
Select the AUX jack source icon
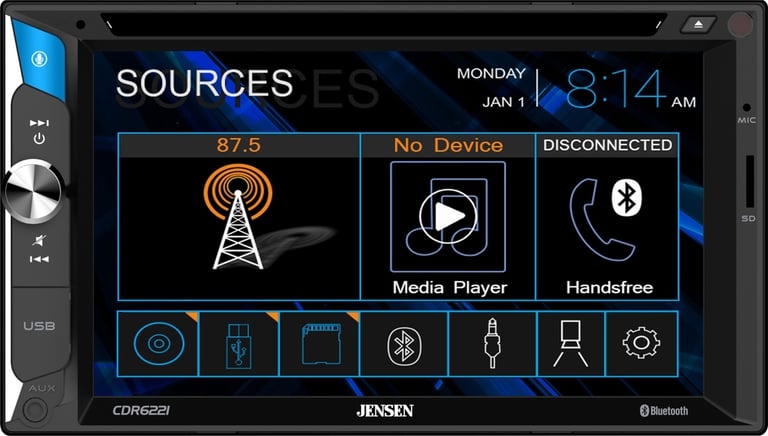click(x=492, y=343)
